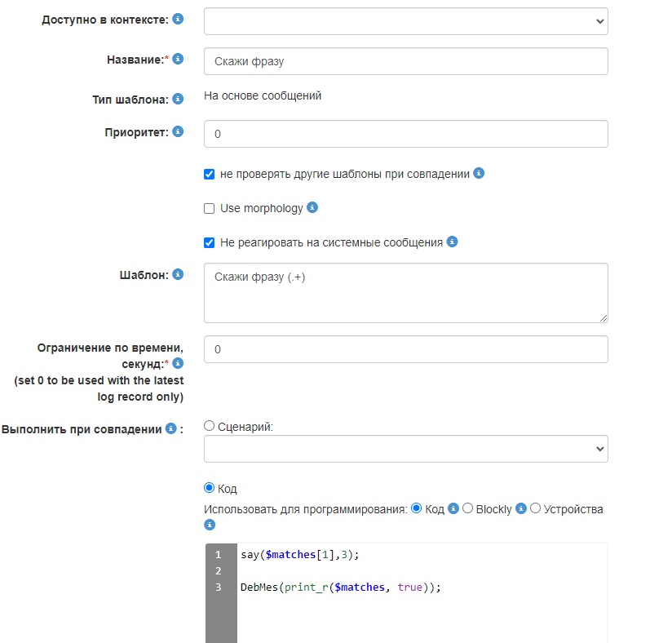Image resolution: width=672 pixels, height=643 pixels.
Task: Select the 'Сценарий' radio button
Action: (210, 425)
